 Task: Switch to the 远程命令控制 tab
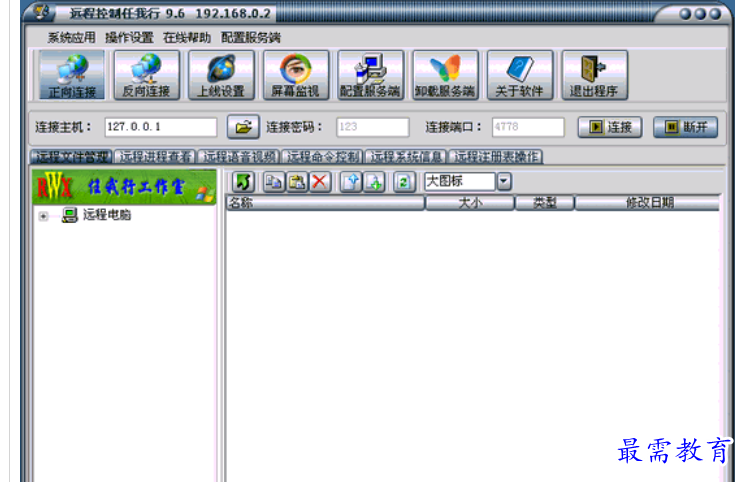[323, 157]
